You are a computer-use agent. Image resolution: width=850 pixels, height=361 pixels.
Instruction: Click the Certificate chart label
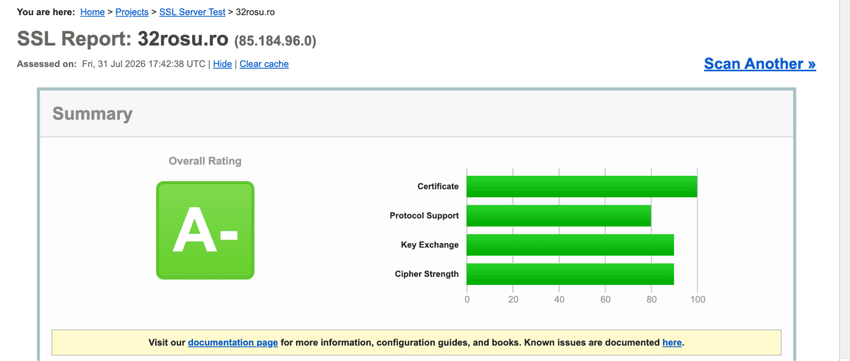pos(438,186)
